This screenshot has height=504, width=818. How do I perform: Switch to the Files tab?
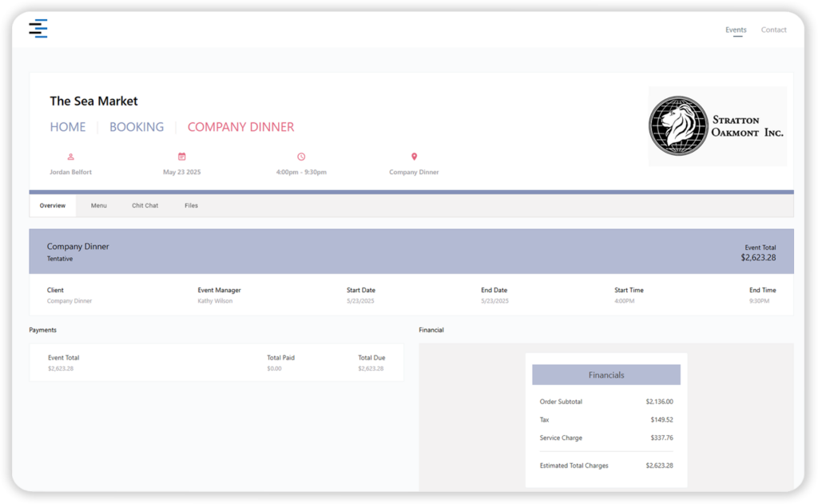coord(191,205)
